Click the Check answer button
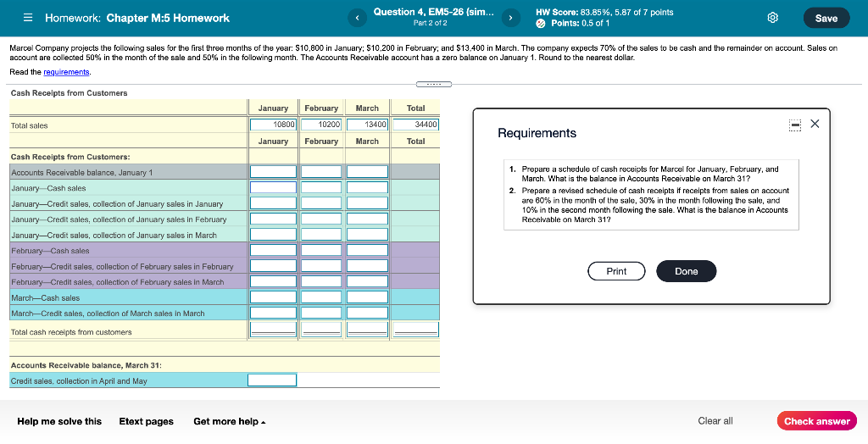868x444 pixels. pyautogui.click(x=816, y=421)
